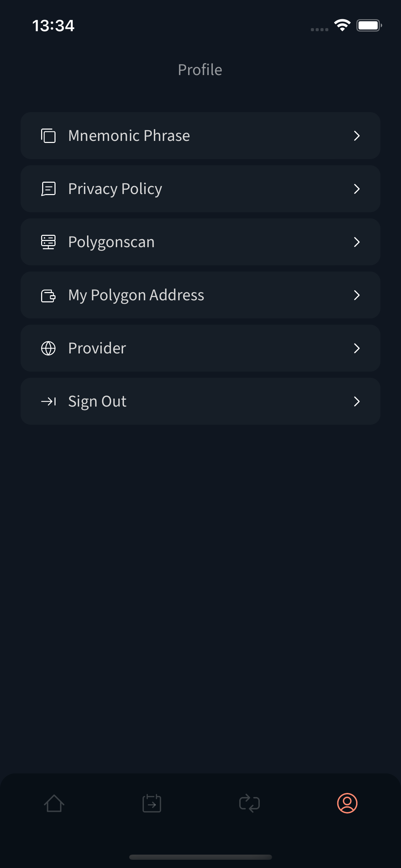Expand Polygonscan using the right chevron
This screenshot has height=868, width=401.
357,242
